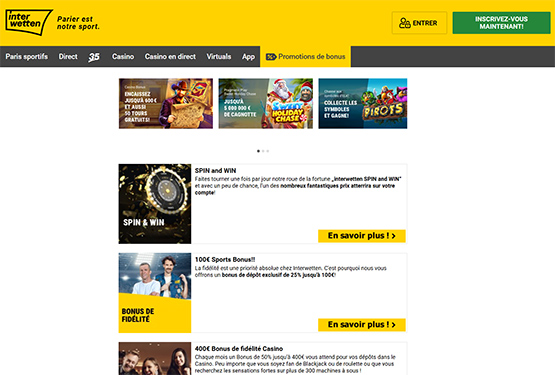555x375 pixels.
Task: Select the second carousel dot
Action: pos(263,151)
